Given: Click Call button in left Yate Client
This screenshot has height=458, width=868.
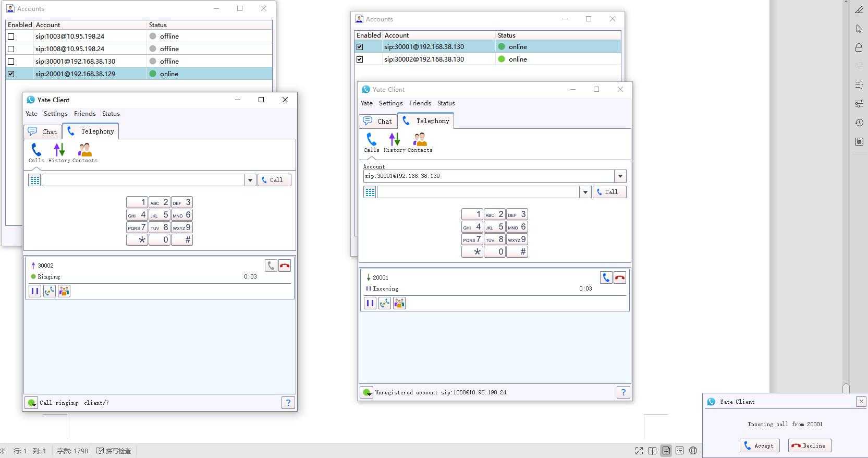Looking at the screenshot, I should (x=274, y=180).
